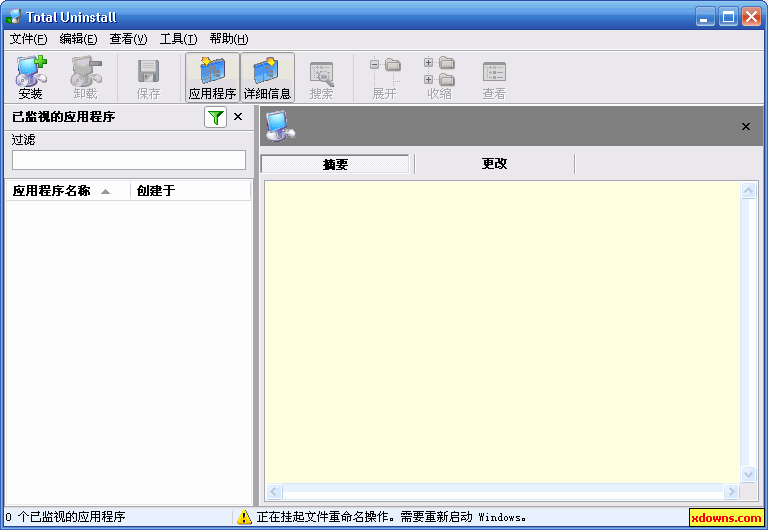Switch to the 更改 tab

click(494, 164)
